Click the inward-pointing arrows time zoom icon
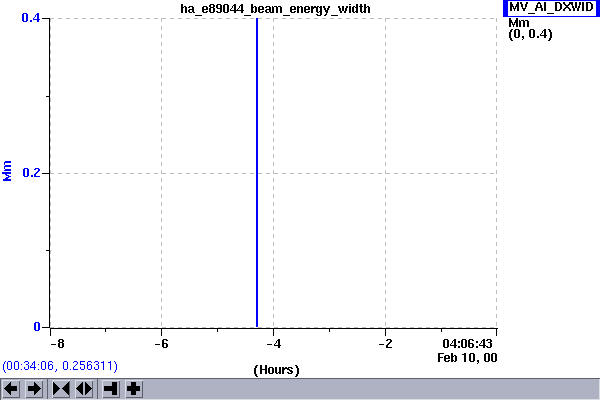 coord(61,388)
